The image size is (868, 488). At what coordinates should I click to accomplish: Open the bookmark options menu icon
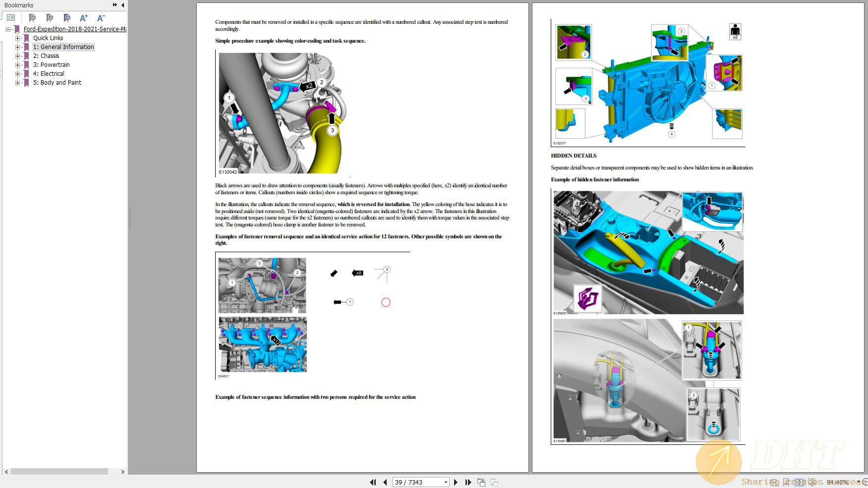[11, 18]
